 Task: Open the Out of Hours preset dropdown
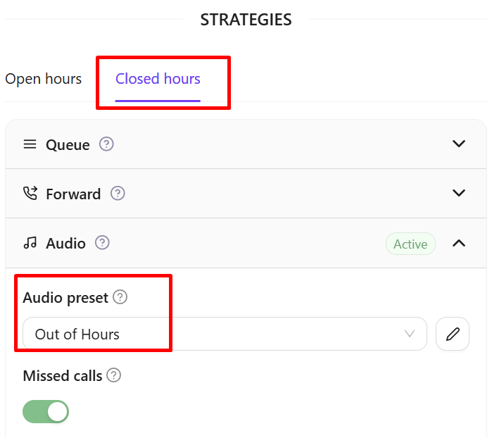(225, 334)
